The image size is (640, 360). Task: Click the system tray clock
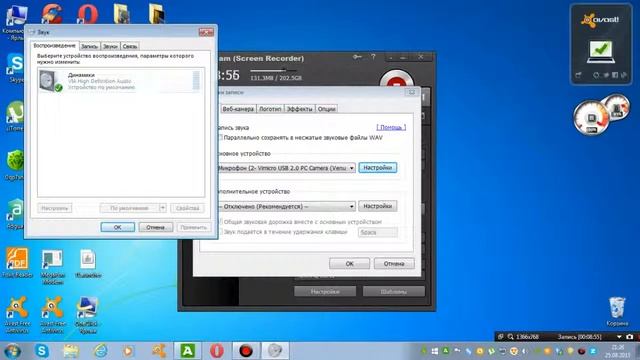tap(618, 351)
